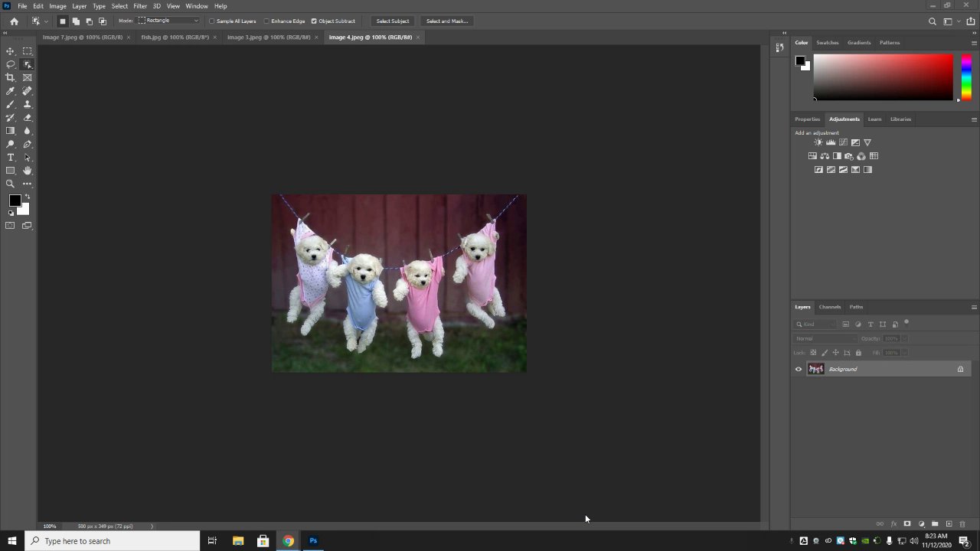This screenshot has width=980, height=551.
Task: Uncheck Object Subtract option
Action: 314,21
